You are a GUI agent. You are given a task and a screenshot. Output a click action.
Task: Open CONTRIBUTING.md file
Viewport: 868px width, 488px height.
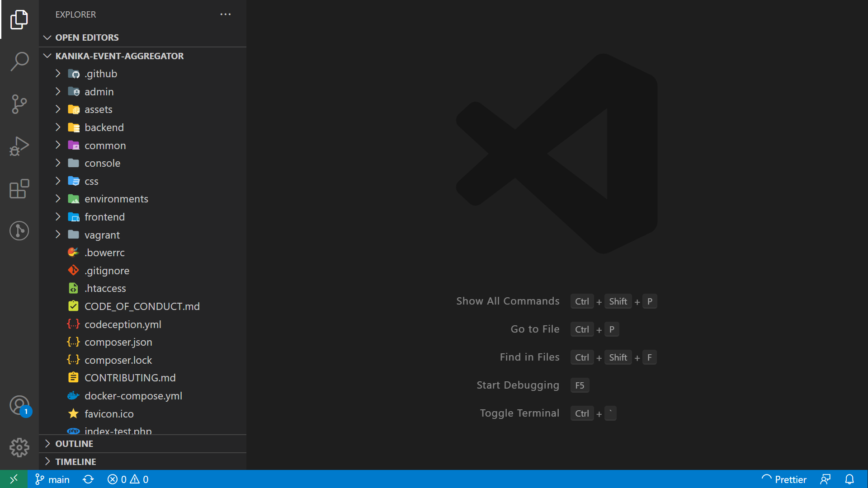(x=143, y=378)
